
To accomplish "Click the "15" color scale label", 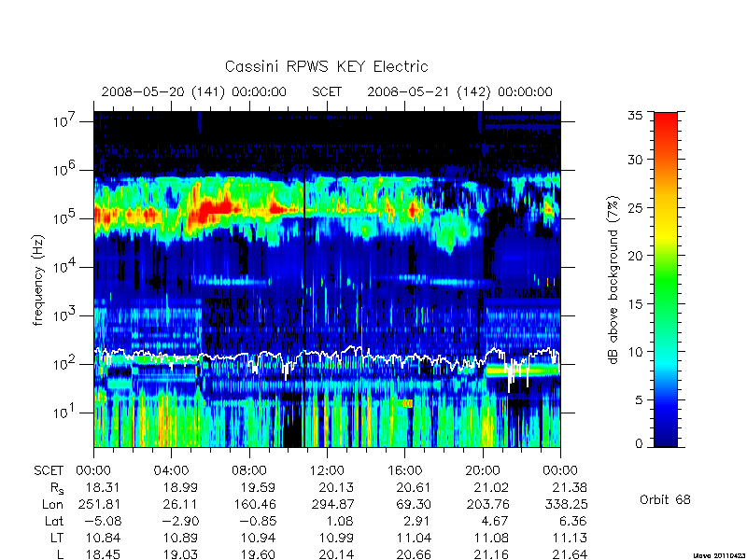I will coord(635,303).
